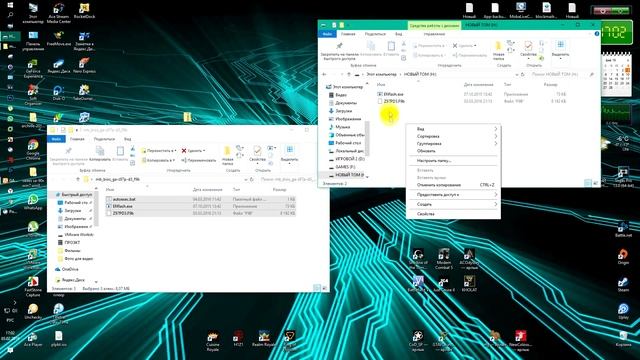Open Ace Stream Media Center desktop icon
The height and width of the screenshot is (360, 640).
coord(59,13)
